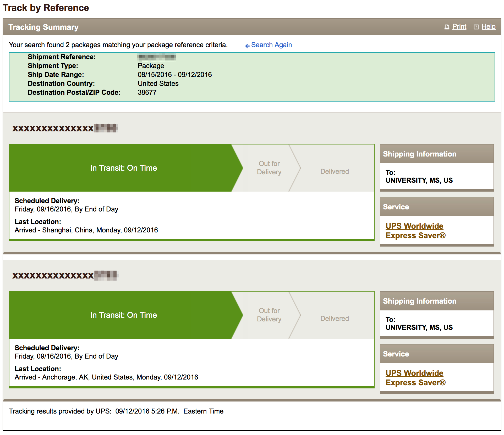
Task: Open the Help link
Action: coord(488,27)
